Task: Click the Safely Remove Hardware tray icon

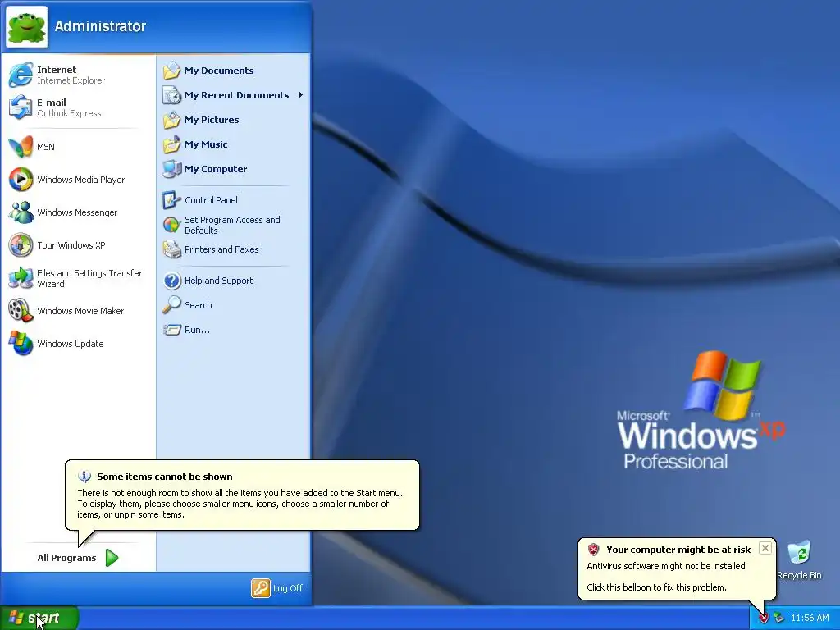Action: [779, 619]
